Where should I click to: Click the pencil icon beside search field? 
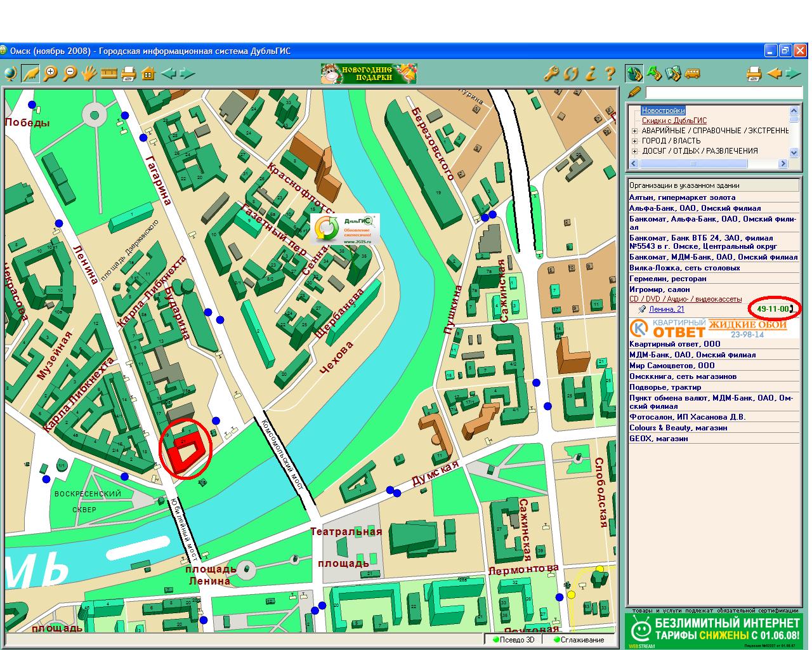[x=634, y=93]
